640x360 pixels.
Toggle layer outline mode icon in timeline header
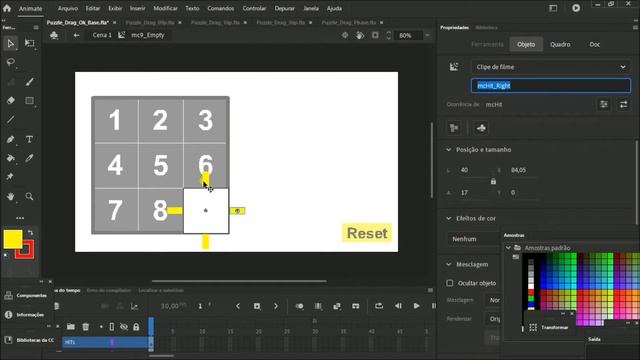(x=112, y=327)
